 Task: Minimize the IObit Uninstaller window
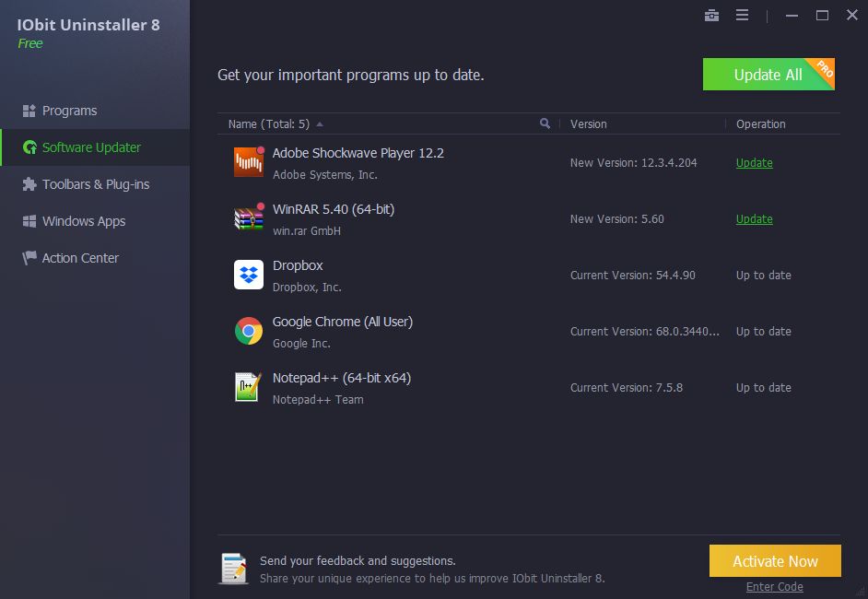tap(792, 16)
